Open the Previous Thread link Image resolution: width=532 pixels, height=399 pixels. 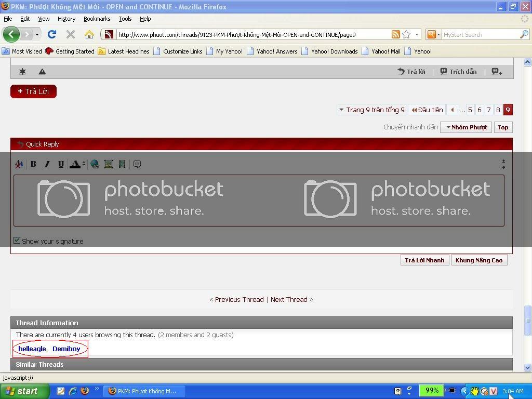coord(239,299)
